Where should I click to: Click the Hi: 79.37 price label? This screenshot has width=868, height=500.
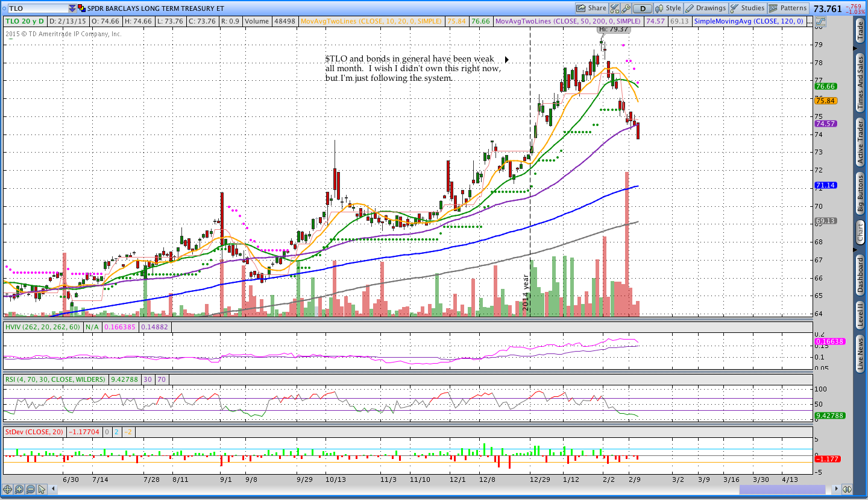[614, 30]
